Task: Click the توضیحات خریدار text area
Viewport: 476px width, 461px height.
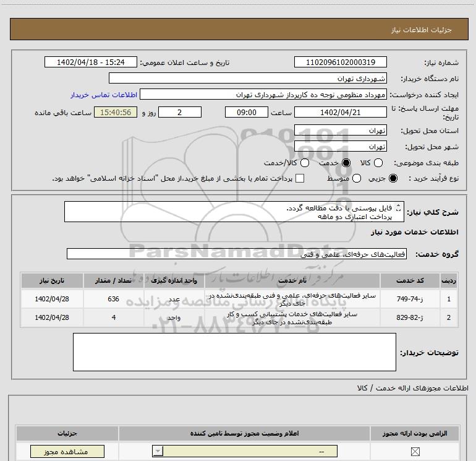Action: tap(234, 352)
